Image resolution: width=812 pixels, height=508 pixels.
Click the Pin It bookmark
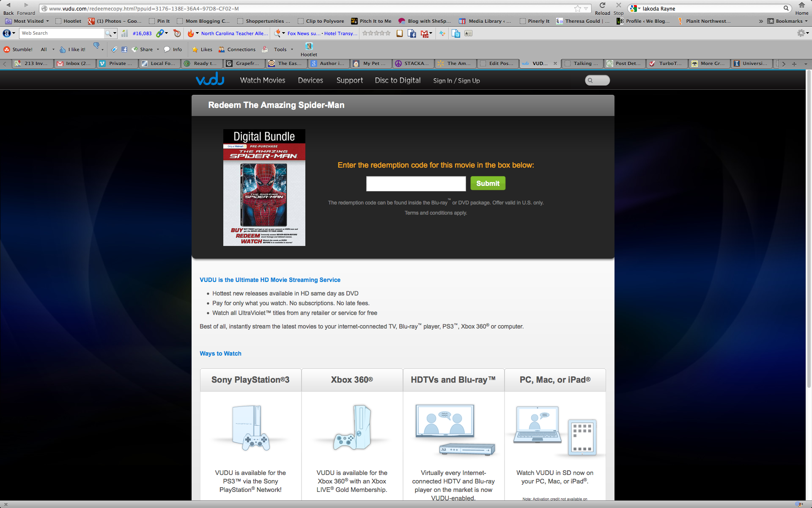(x=159, y=21)
